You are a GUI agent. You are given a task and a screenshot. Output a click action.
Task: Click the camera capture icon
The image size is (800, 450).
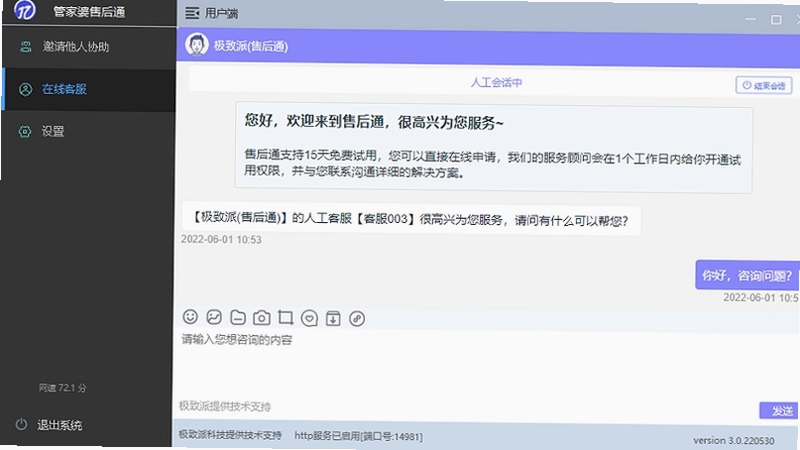click(262, 318)
